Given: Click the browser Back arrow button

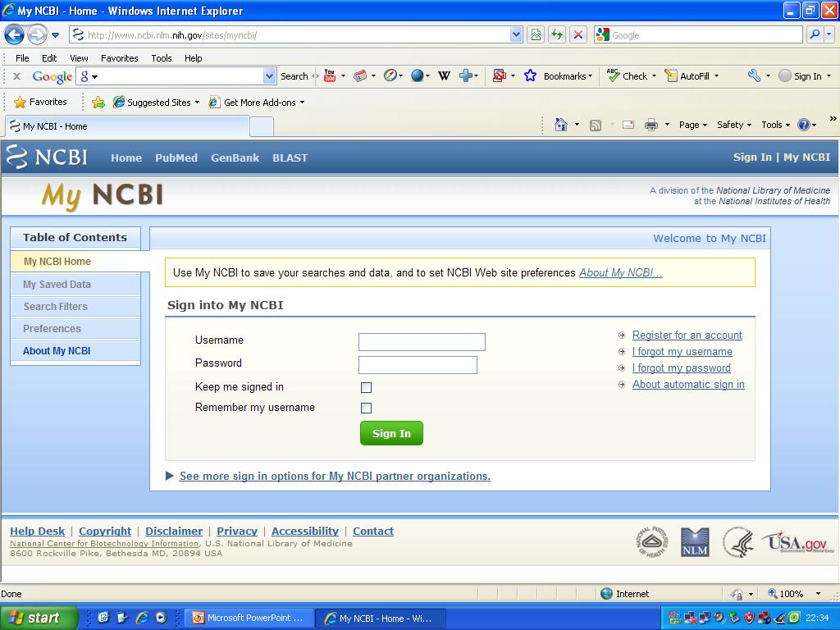Looking at the screenshot, I should pos(15,35).
